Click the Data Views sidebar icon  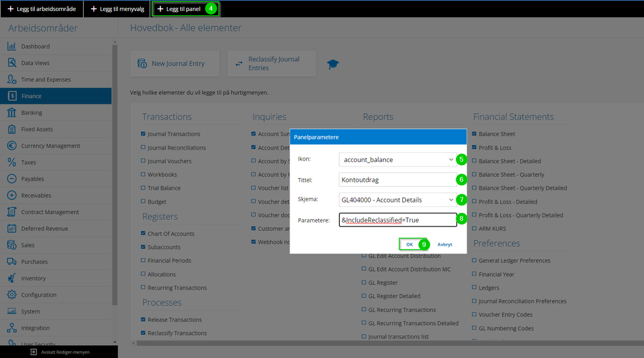click(x=12, y=63)
